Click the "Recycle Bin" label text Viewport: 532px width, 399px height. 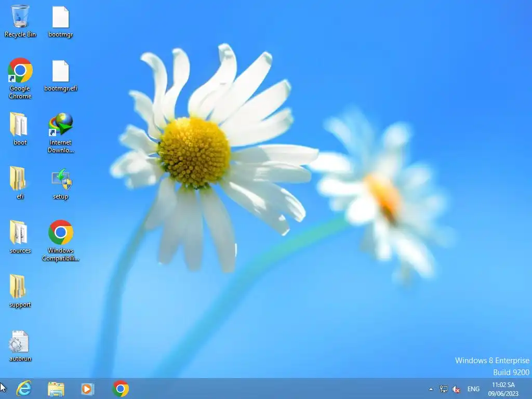[20, 34]
